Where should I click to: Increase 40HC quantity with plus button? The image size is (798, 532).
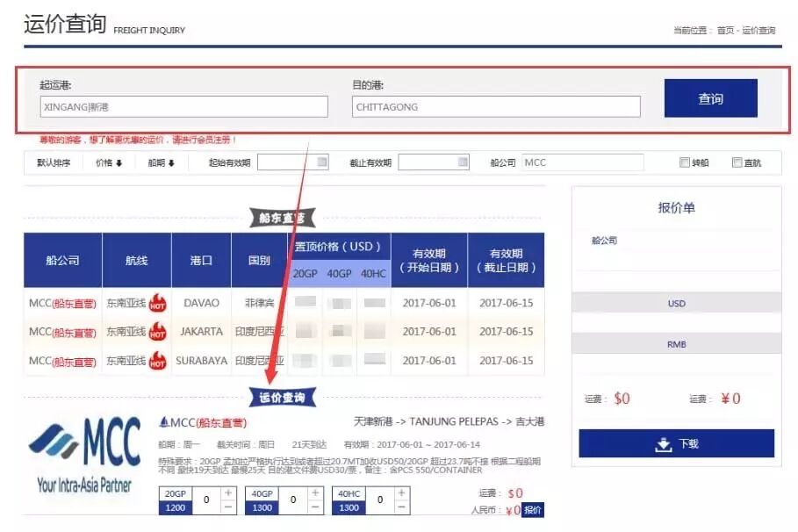click(402, 492)
